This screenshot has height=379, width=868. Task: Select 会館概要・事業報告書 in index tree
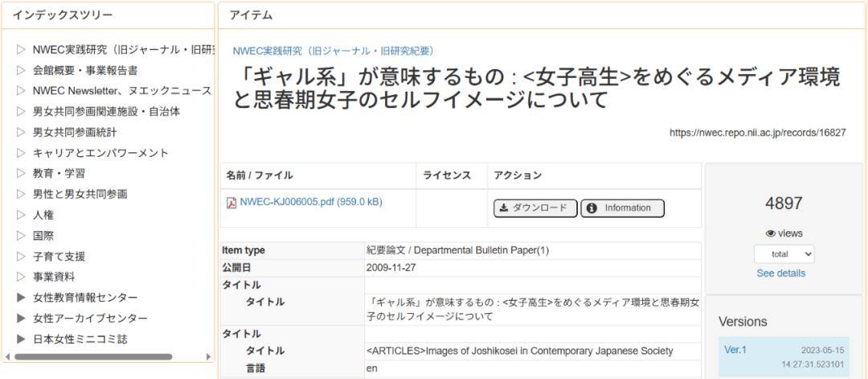pos(84,70)
